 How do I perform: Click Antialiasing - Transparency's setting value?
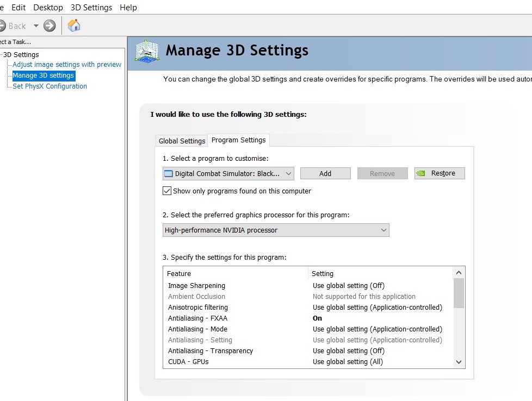coord(349,350)
